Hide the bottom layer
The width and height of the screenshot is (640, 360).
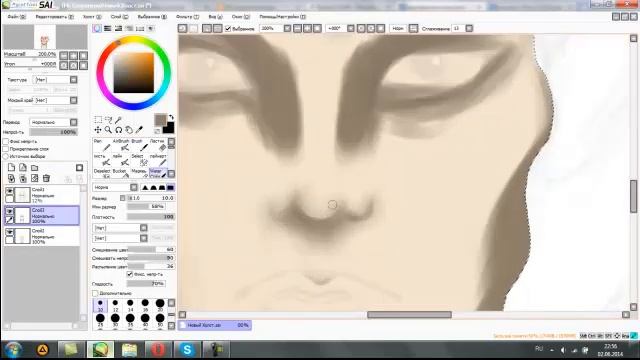point(9,232)
